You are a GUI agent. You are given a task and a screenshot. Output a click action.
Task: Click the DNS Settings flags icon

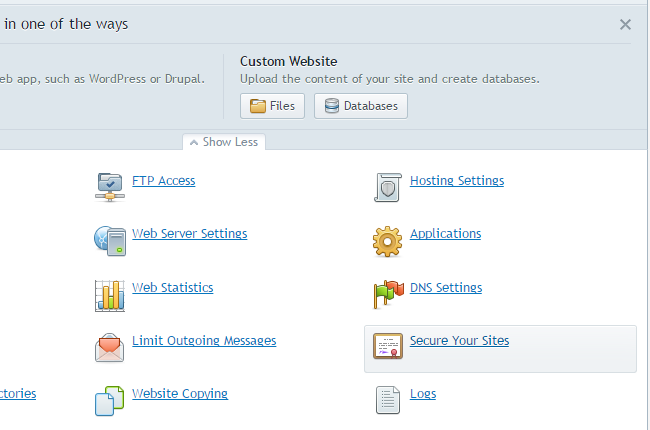388,294
